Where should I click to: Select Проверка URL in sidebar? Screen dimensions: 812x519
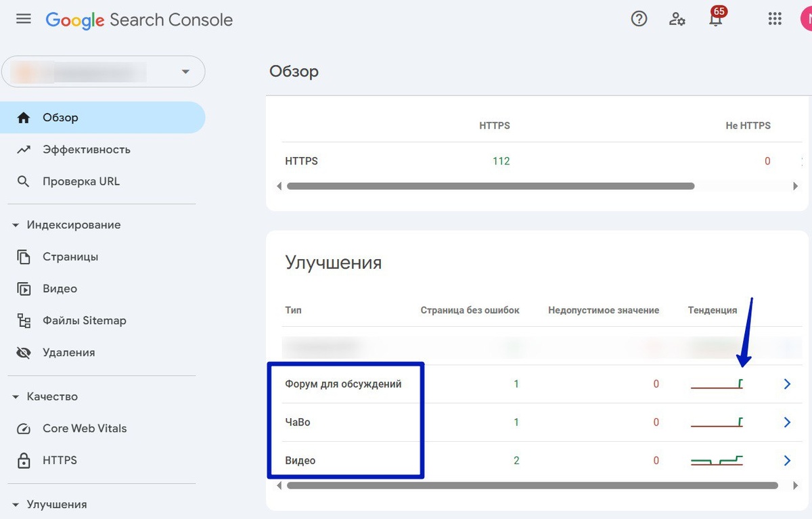coord(81,181)
